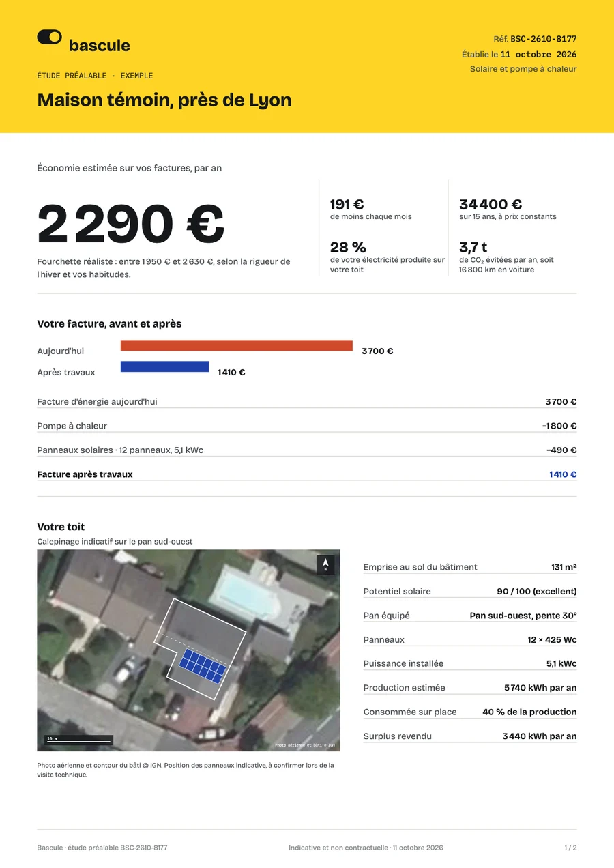Click the north compass arrow on the aerial map

325,564
